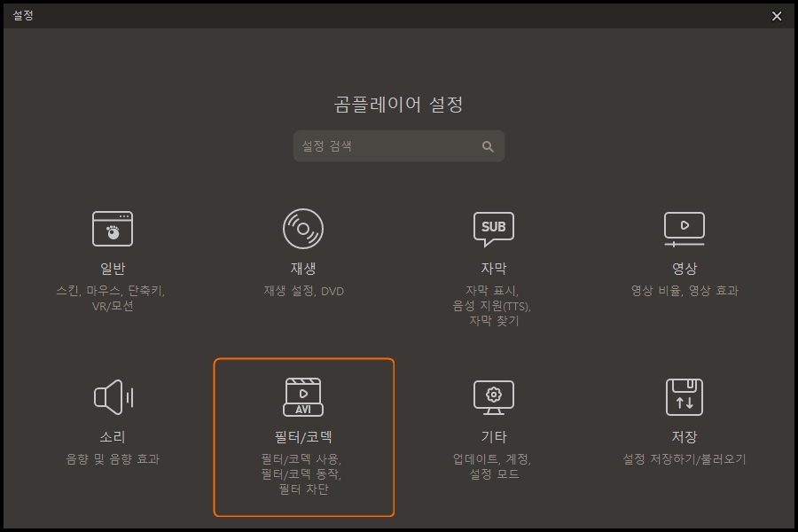Open the 재생 playback disc icon
The height and width of the screenshot is (532, 798).
(x=303, y=229)
